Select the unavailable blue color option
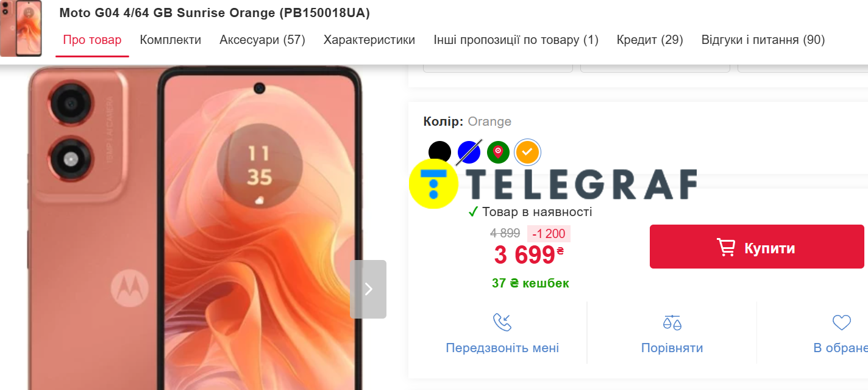Screen dimensions: 868x390 tap(469, 152)
